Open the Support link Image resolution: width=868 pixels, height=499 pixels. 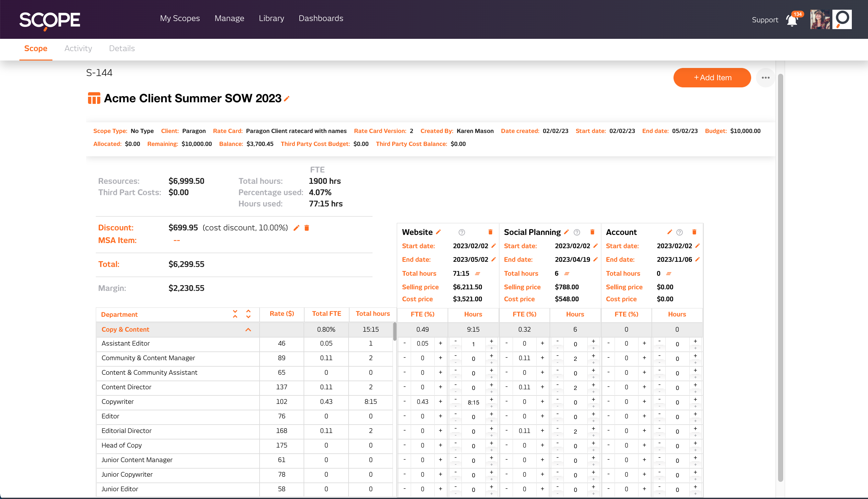point(765,20)
